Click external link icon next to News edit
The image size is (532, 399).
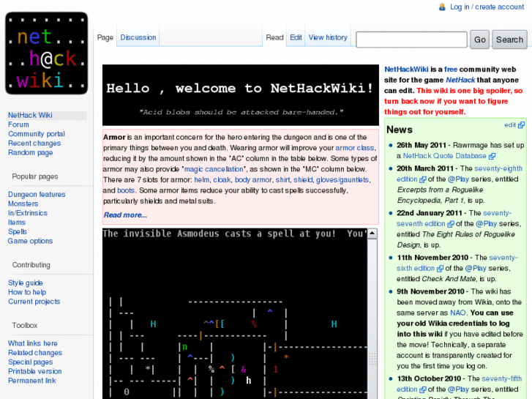coord(521,125)
